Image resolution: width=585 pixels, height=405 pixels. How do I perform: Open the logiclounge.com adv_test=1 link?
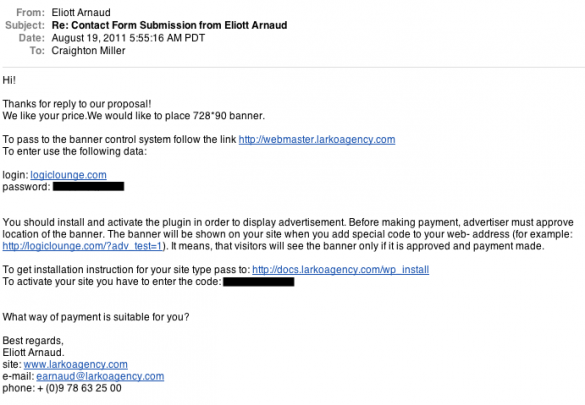pyautogui.click(x=82, y=246)
